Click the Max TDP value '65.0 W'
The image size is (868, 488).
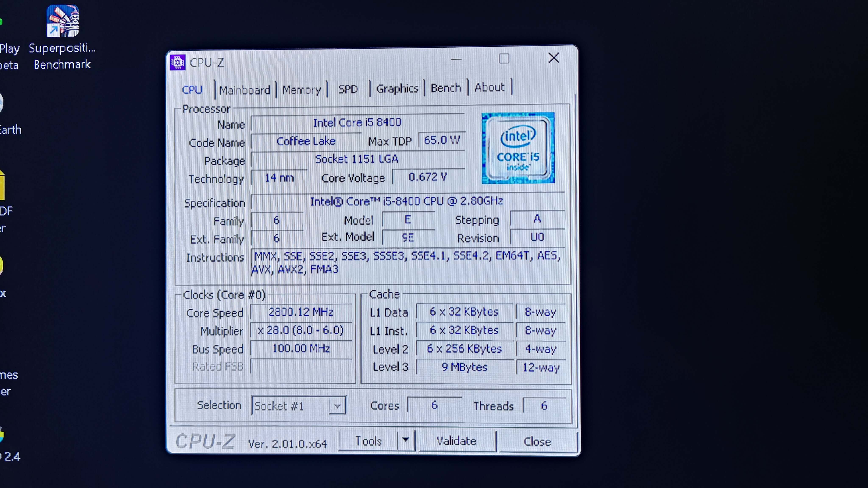tap(442, 140)
